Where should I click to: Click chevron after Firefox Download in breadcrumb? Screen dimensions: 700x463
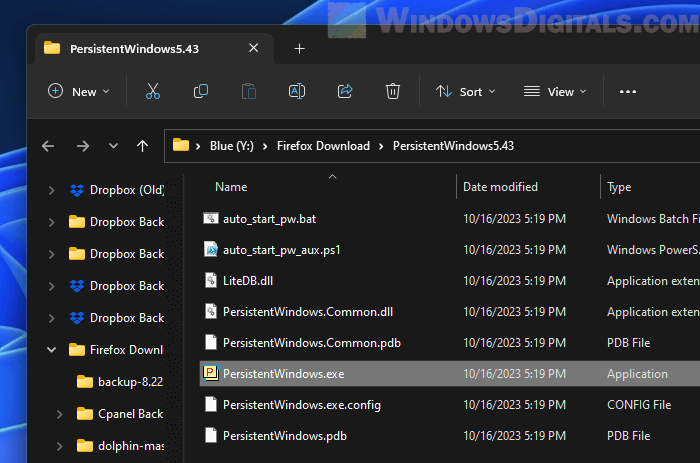[x=381, y=146]
